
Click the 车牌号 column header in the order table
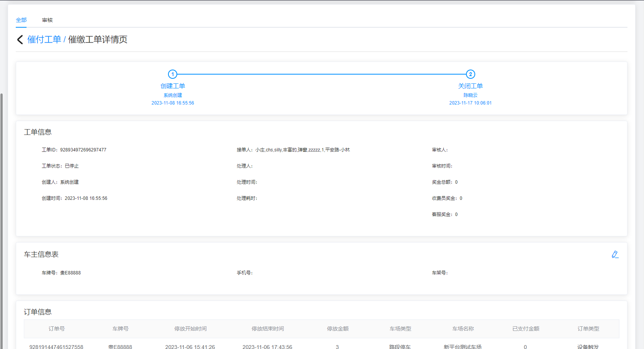[x=120, y=329]
